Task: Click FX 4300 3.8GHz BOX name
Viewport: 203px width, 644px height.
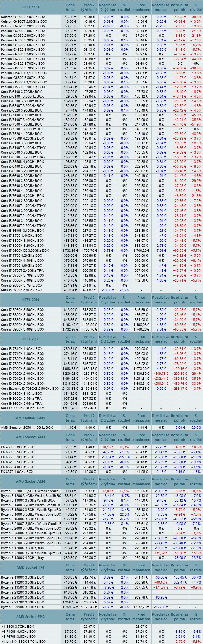Action: point(17,447)
